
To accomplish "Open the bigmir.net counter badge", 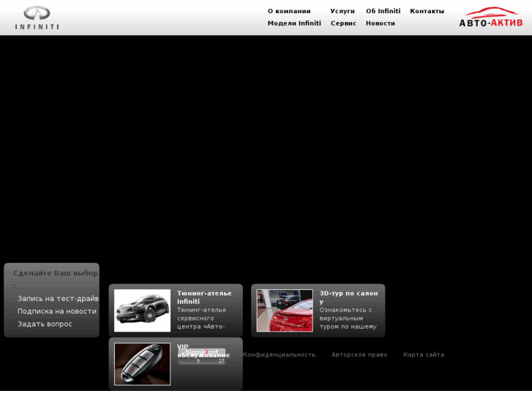I will tap(202, 357).
